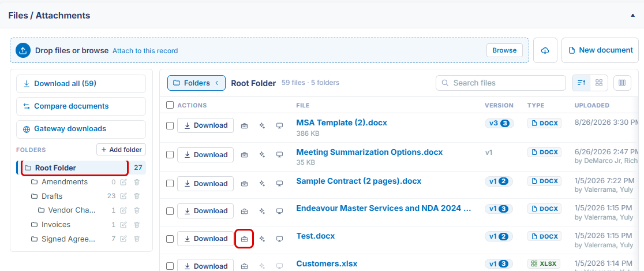644x271 pixels.
Task: Open the MSA Template (2).docx file link
Action: click(x=342, y=122)
